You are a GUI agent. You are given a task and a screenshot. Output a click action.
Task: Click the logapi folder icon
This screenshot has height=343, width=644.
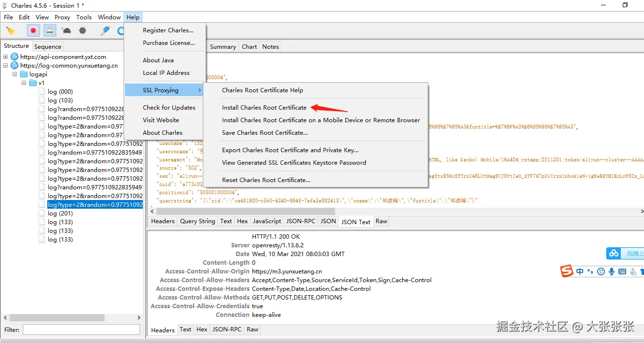pos(24,74)
